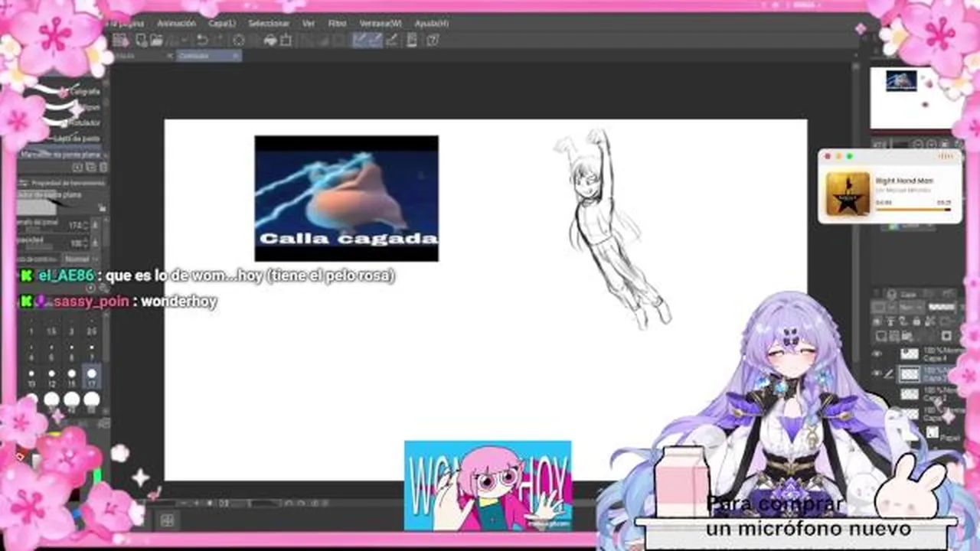Pick brush size preset 12
The width and height of the screenshot is (980, 551).
(51, 376)
